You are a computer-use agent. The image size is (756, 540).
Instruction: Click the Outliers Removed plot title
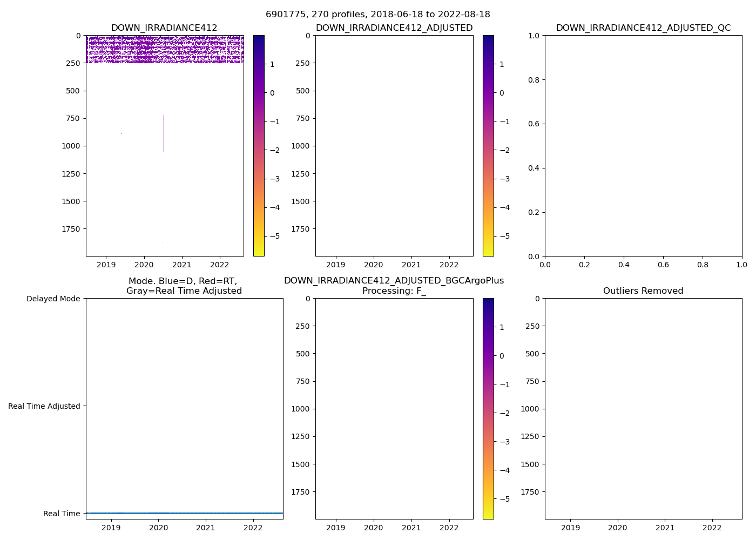[643, 291]
